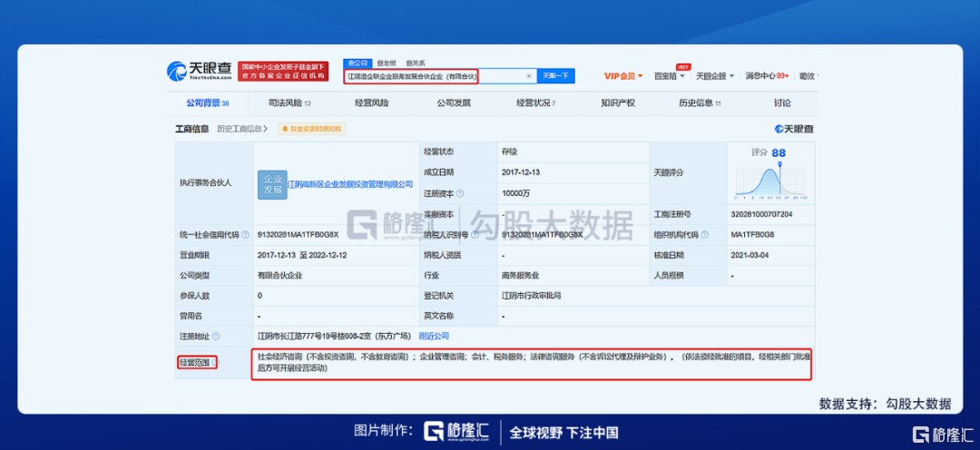
Task: Select the 查老板 search mode
Action: 387,63
